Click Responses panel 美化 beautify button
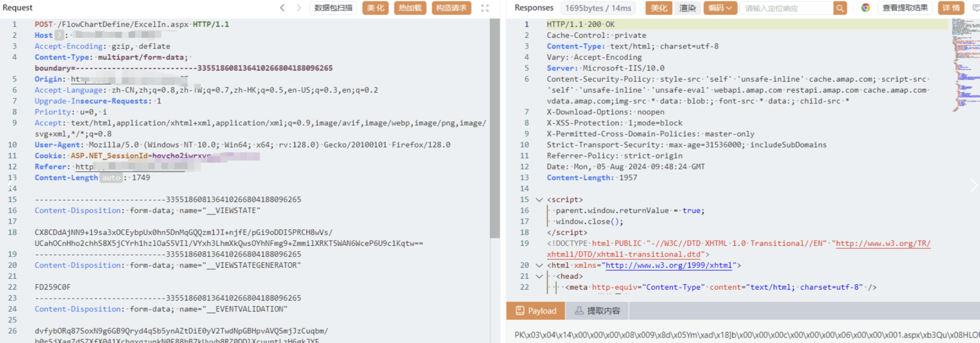 coord(659,8)
